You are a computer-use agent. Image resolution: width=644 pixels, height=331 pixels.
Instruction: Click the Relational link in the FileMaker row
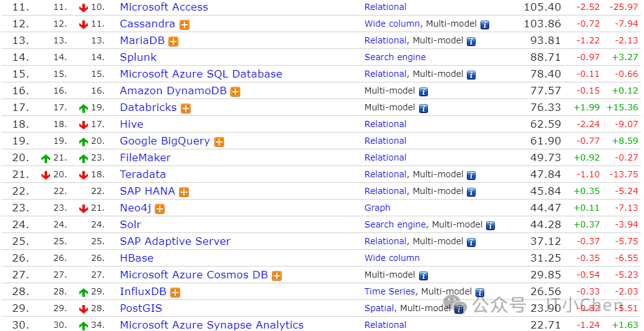point(386,157)
